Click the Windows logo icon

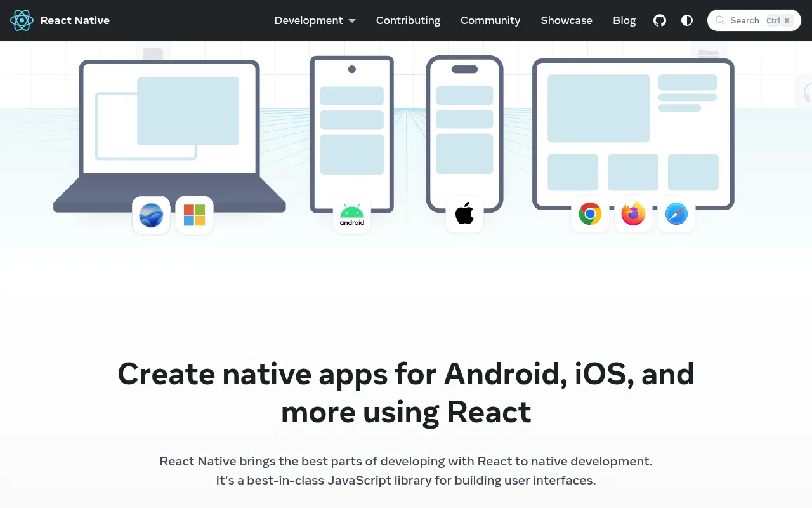click(194, 215)
